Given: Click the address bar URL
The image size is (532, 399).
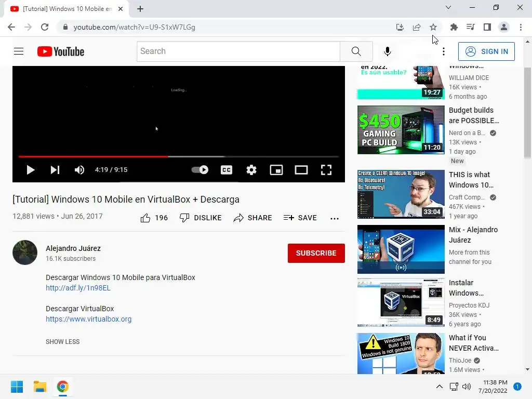Looking at the screenshot, I should [135, 27].
